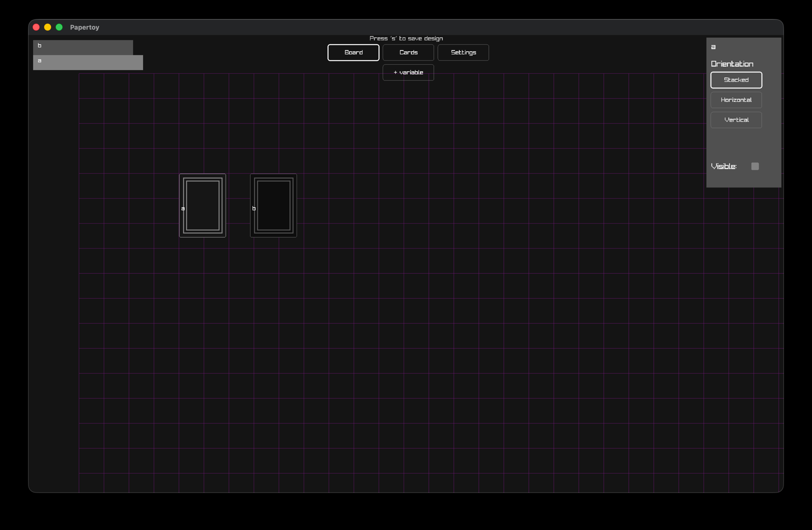
Task: Click the card slot 'b' on the board
Action: (273, 205)
